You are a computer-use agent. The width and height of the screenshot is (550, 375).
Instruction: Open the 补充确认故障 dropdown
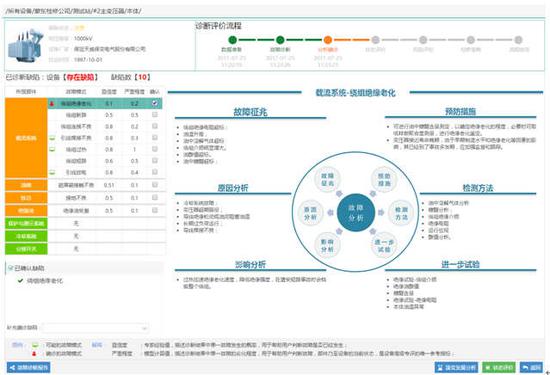[94, 328]
